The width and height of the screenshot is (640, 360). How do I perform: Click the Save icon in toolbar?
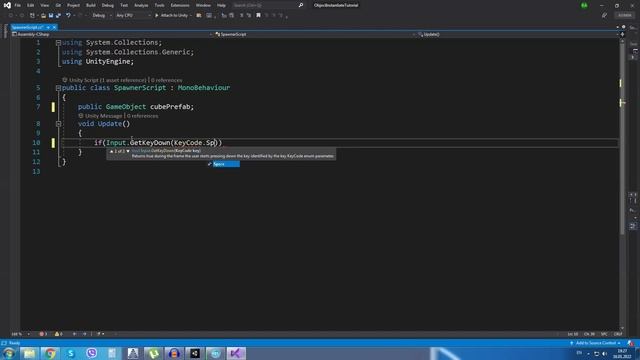(x=51, y=16)
